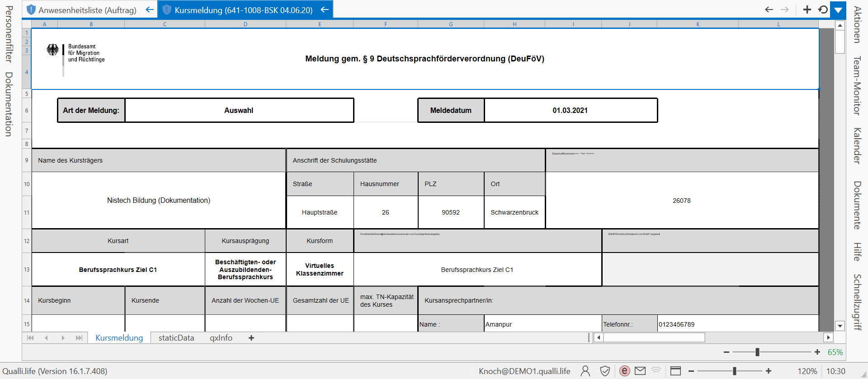Click the vertical scrollbar up arrow
The height and width of the screenshot is (379, 868).
click(x=840, y=25)
